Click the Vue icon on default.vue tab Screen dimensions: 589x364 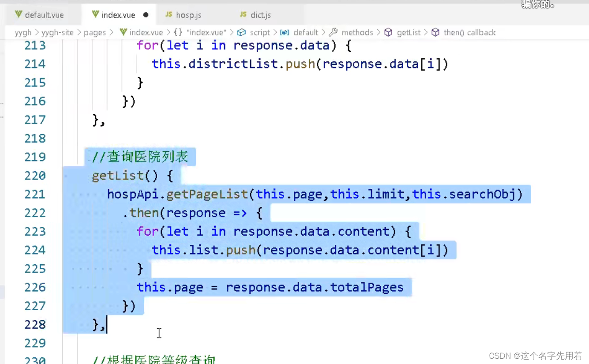[19, 15]
